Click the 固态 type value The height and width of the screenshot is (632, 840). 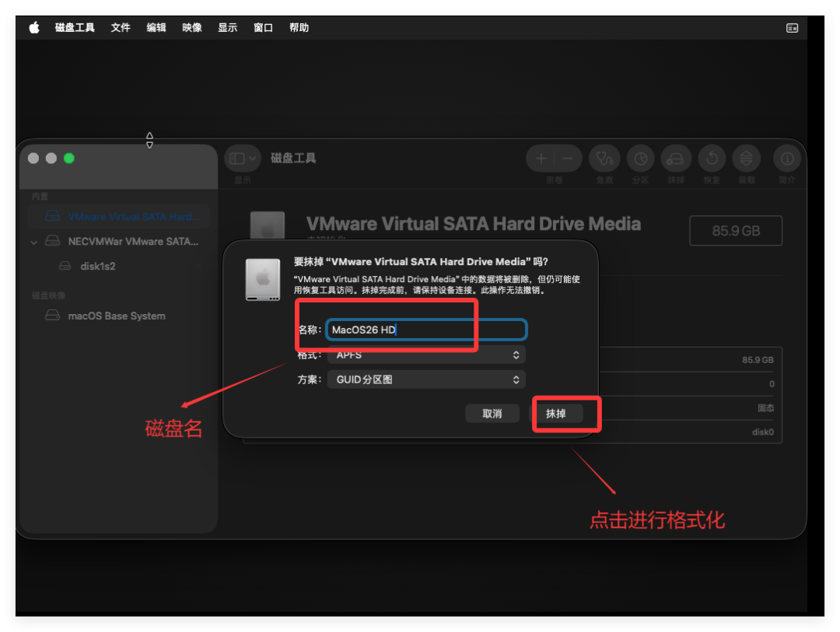tap(765, 407)
